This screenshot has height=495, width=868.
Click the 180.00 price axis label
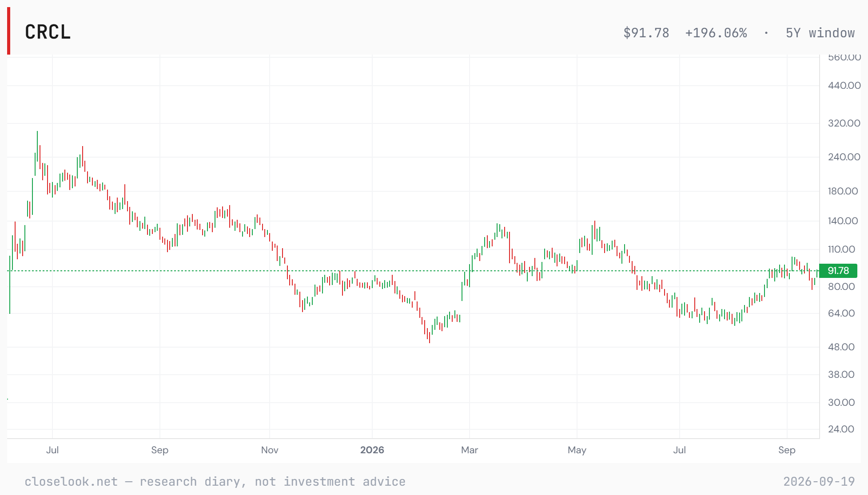pos(843,191)
